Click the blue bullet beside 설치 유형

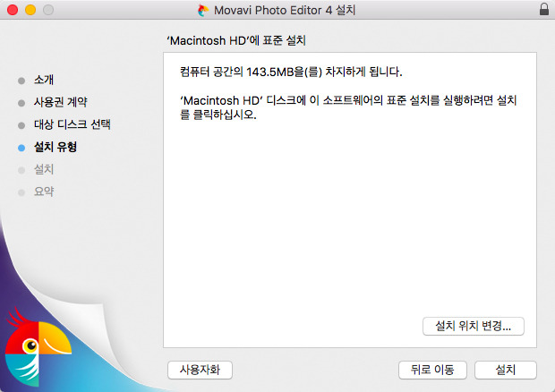click(x=21, y=148)
